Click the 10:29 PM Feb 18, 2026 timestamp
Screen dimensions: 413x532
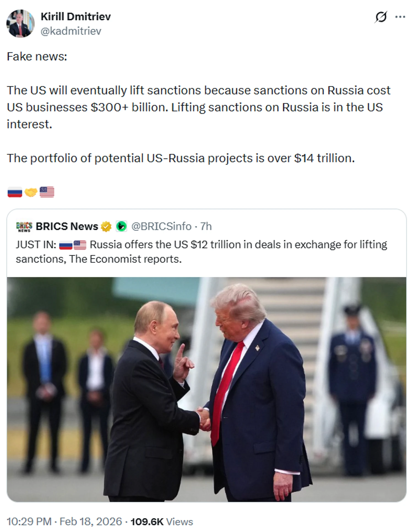(x=64, y=522)
